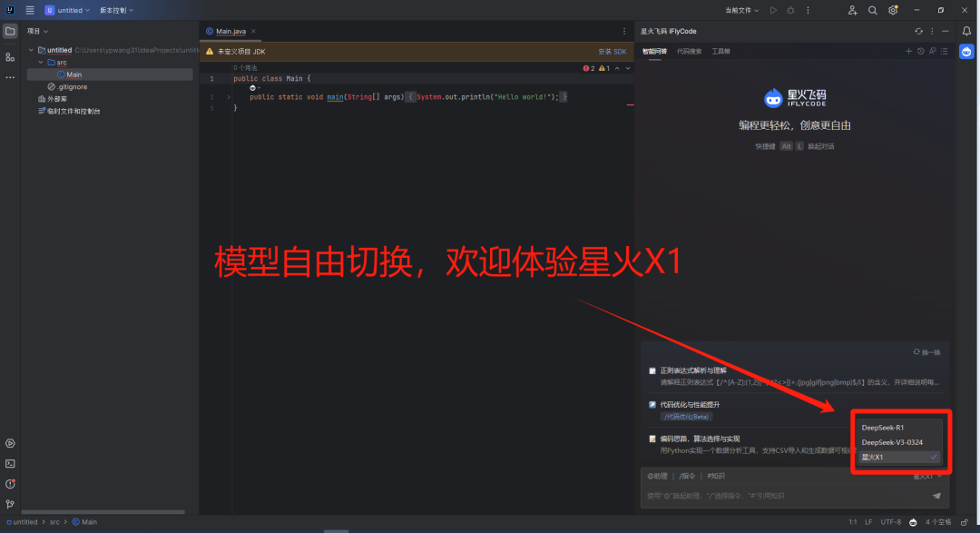
Task: Click UTF-8 encoding in status bar
Action: tap(891, 522)
